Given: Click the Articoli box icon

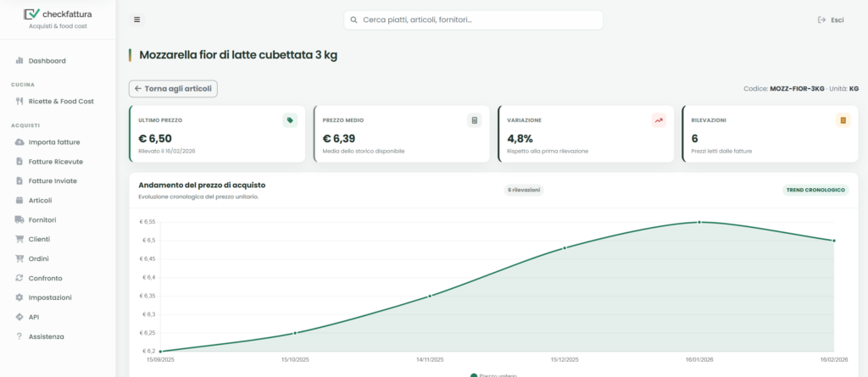Looking at the screenshot, I should [19, 201].
